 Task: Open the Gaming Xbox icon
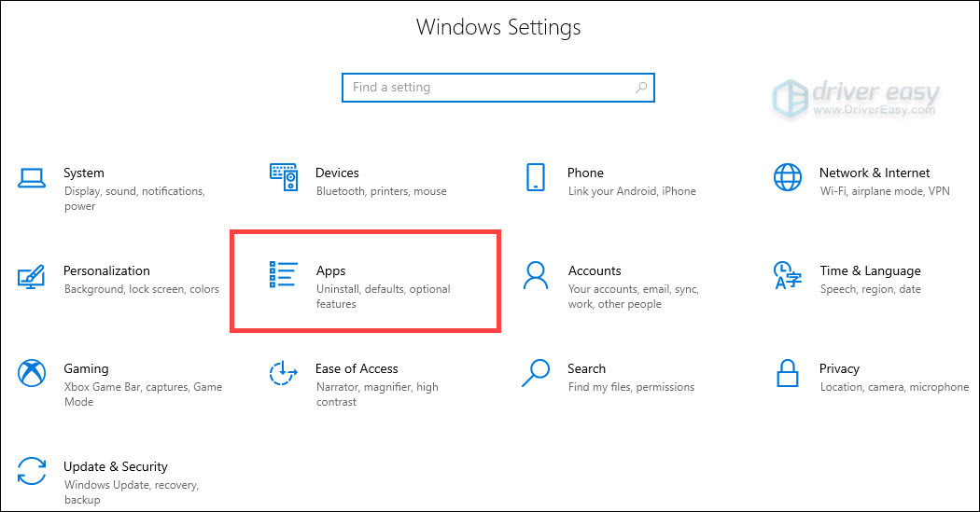click(31, 373)
